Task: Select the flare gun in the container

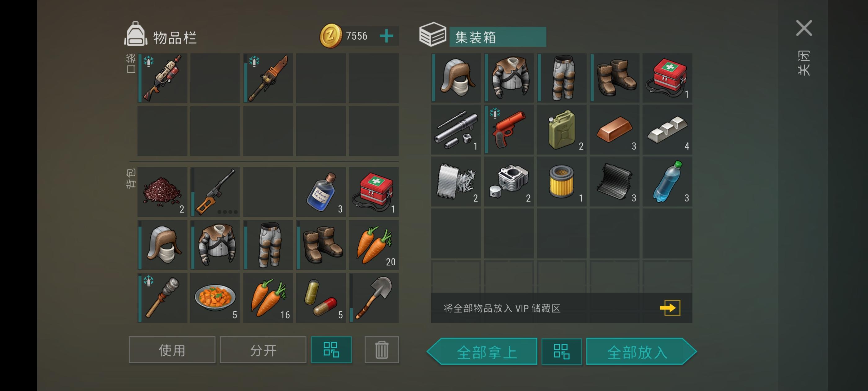Action: [x=509, y=129]
